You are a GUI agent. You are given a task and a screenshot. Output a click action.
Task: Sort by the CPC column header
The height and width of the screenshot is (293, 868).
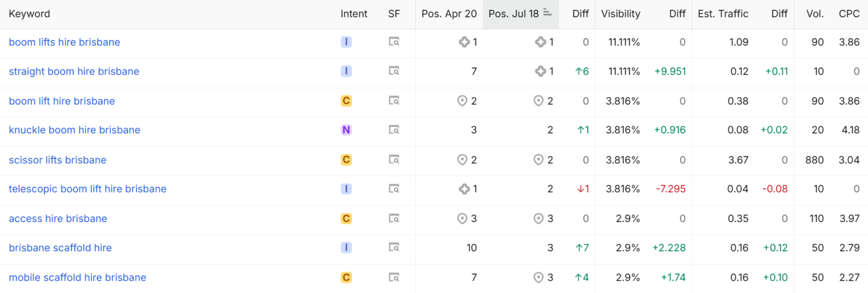pyautogui.click(x=849, y=14)
